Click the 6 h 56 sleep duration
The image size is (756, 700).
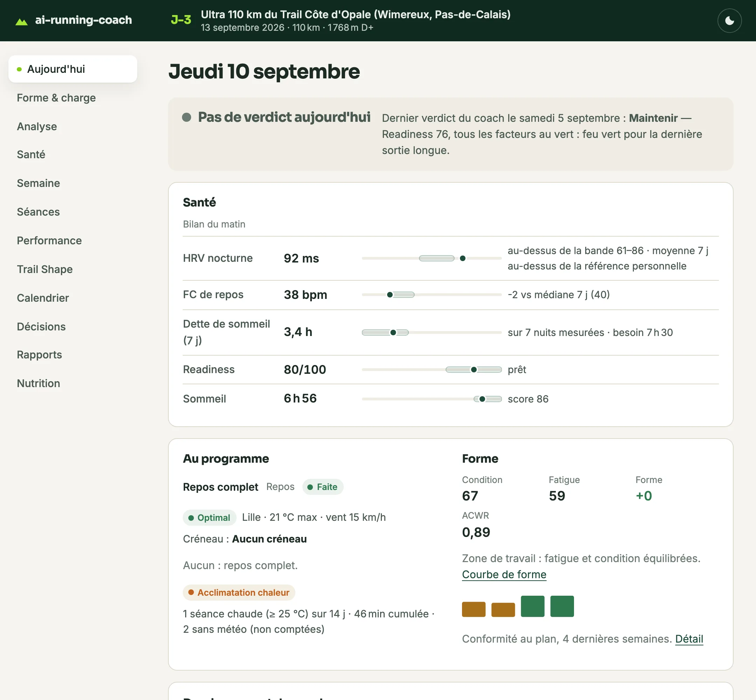click(x=300, y=399)
